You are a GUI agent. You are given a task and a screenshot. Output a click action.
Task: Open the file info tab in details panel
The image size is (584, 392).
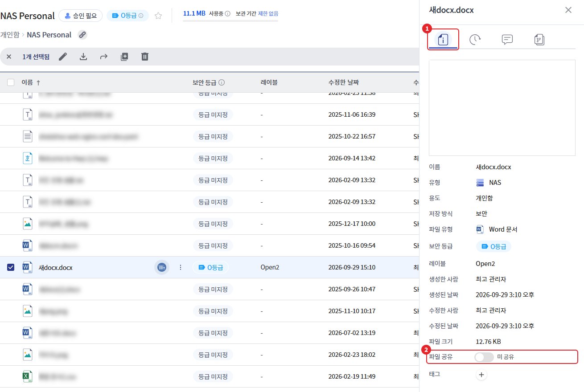443,40
